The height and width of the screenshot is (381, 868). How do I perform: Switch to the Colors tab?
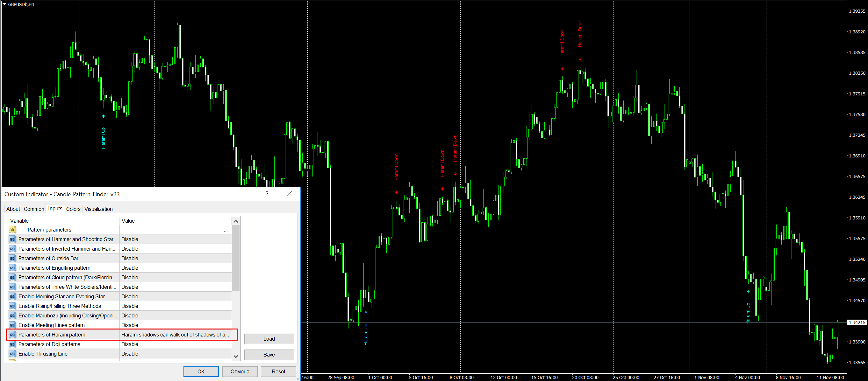(x=73, y=209)
